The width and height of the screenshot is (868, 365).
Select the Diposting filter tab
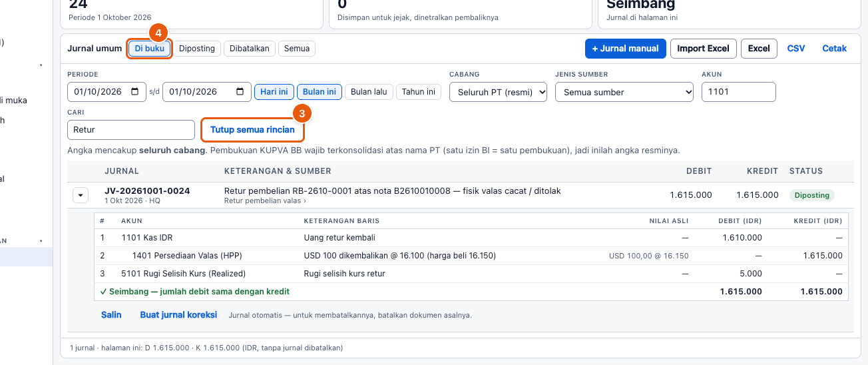coord(197,49)
